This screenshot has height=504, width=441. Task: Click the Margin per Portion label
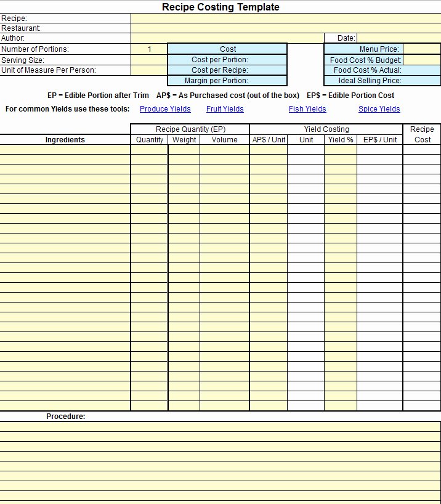pyautogui.click(x=216, y=81)
